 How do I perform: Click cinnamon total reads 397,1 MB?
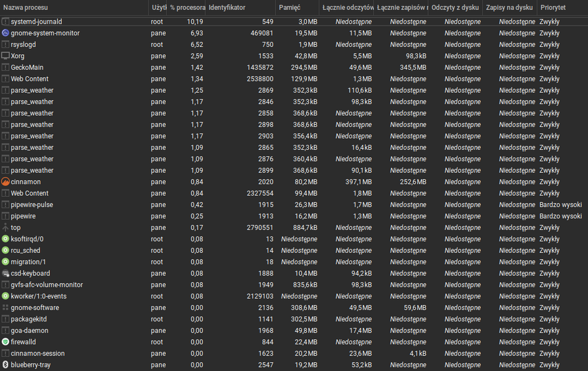(x=359, y=182)
